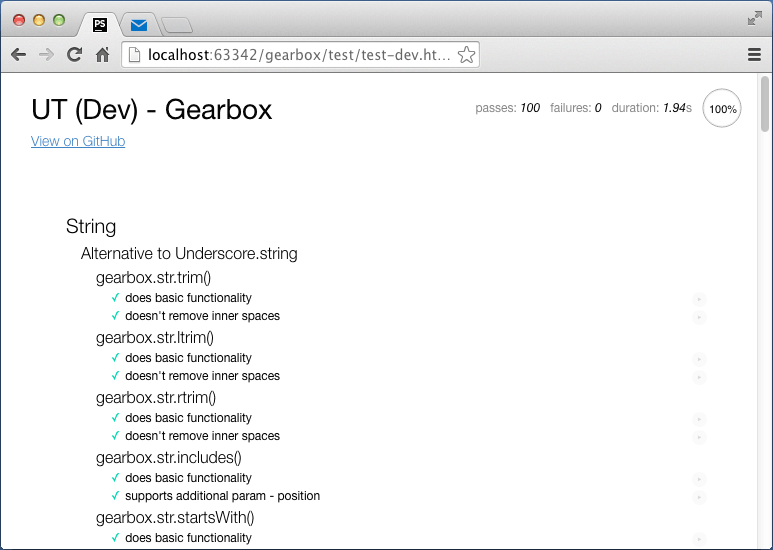Replay trim() inner spaces test arrow icon
The width and height of the screenshot is (773, 550).
[699, 317]
